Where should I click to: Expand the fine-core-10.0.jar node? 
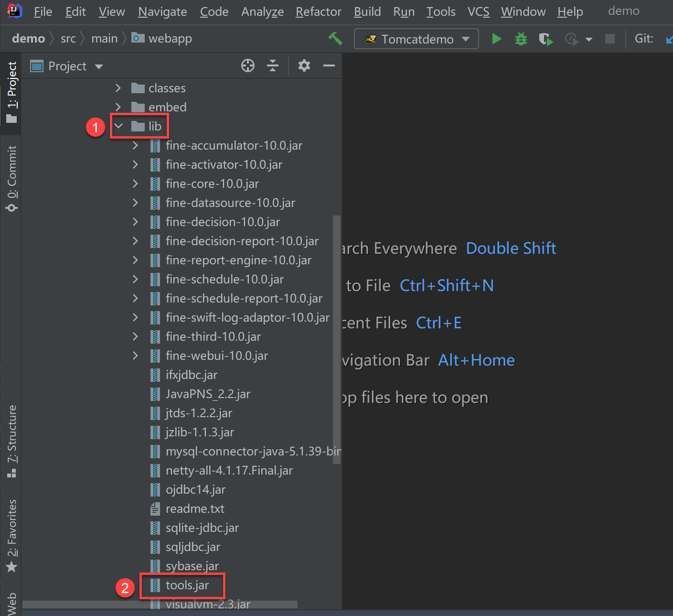coord(135,184)
